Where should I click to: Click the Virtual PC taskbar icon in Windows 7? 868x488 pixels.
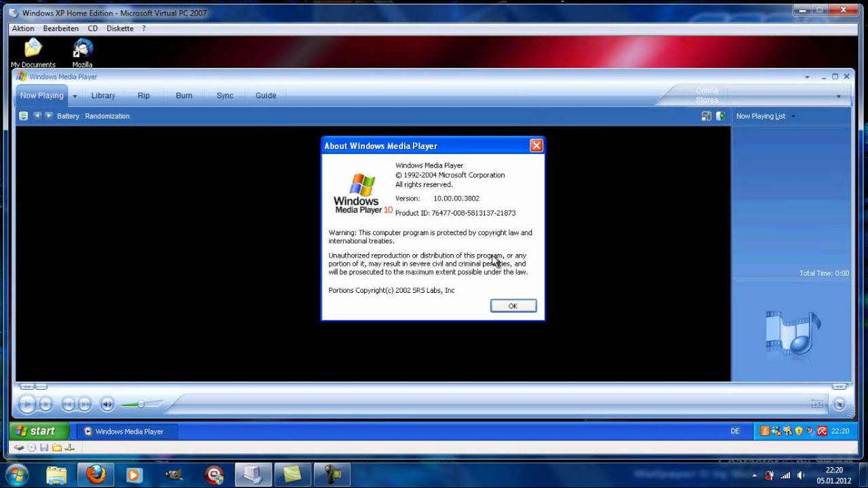[x=253, y=474]
